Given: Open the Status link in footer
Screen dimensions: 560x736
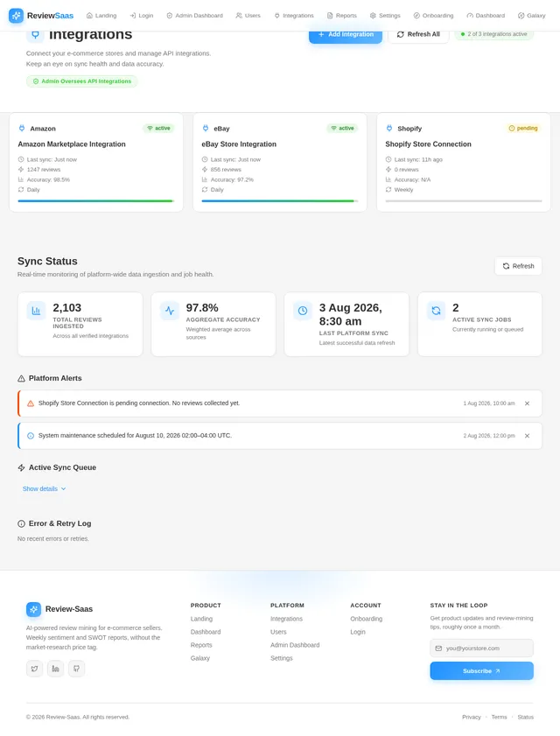Looking at the screenshot, I should [525, 717].
